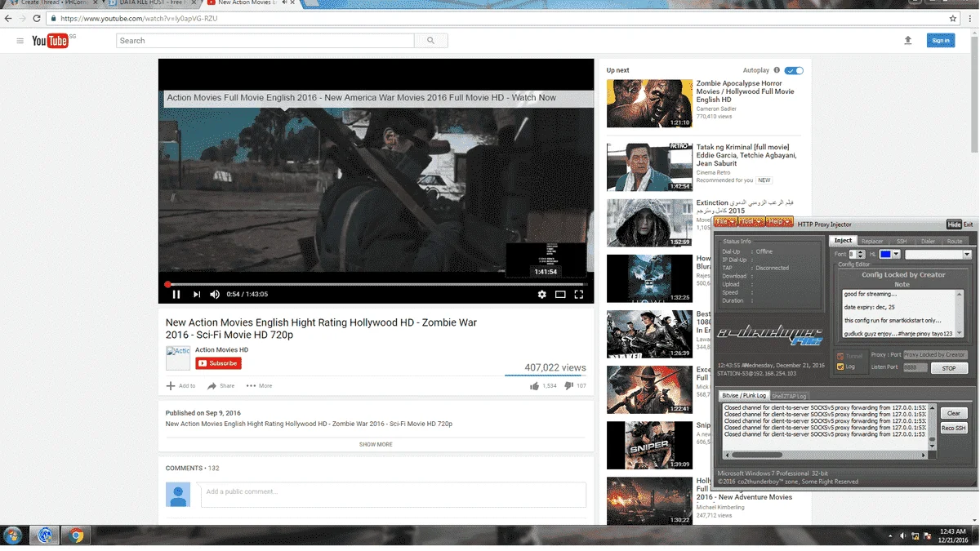Open the Zombie Apocalypse Horror Movies thumbnail
980x551 pixels.
649,104
